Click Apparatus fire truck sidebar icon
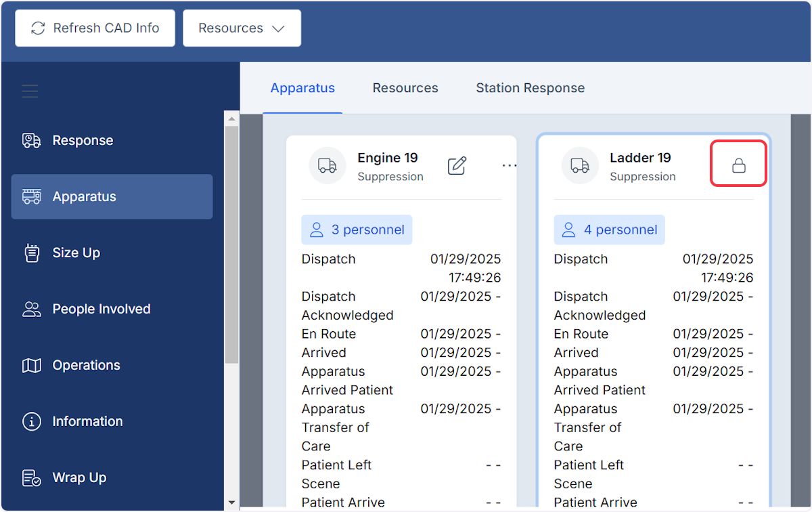The width and height of the screenshot is (812, 512). coord(32,197)
